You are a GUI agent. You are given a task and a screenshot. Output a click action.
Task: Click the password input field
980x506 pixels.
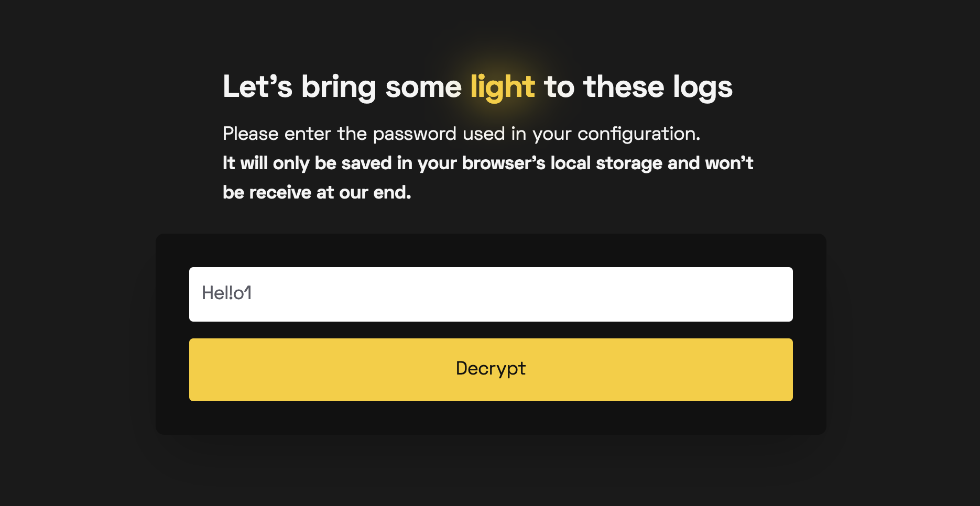[x=491, y=294]
